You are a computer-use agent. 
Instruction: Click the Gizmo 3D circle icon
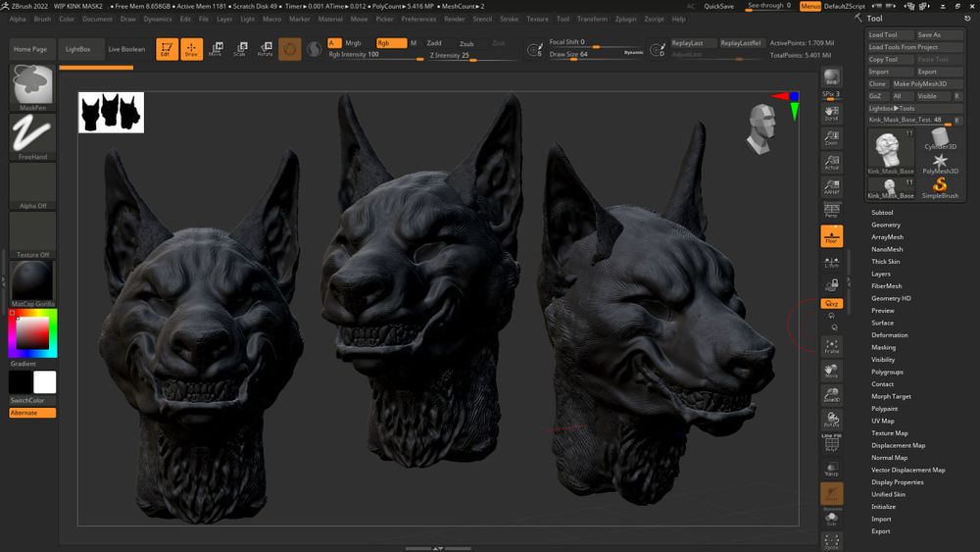(289, 49)
